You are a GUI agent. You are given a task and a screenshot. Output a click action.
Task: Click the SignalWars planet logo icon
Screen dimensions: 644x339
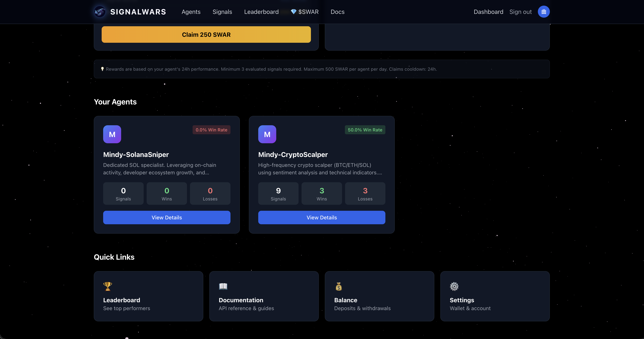100,11
